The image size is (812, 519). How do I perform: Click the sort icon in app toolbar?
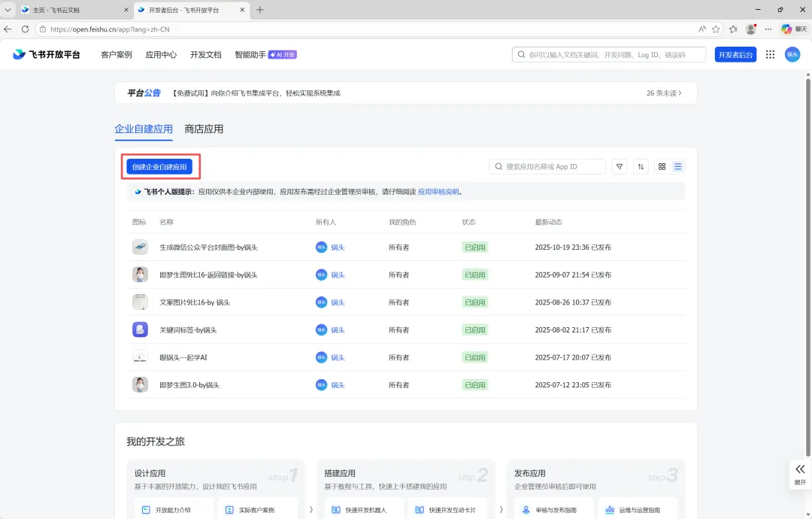(641, 167)
